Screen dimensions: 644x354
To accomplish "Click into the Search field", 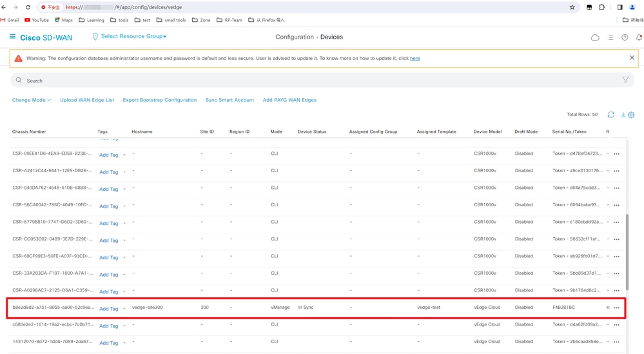I will tap(322, 81).
